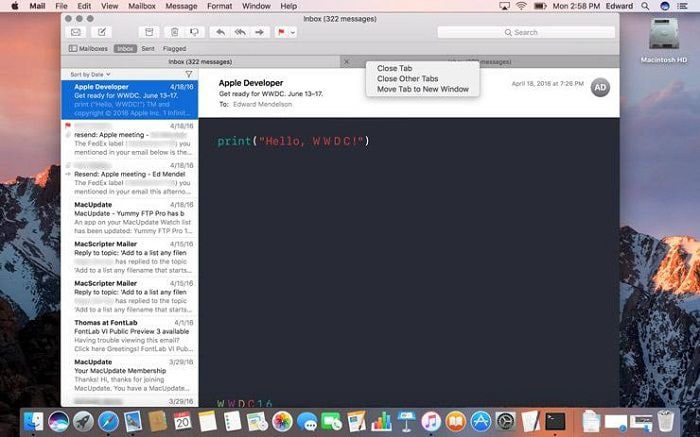
Task: Open the flag color dropdown arrow
Action: (x=293, y=32)
